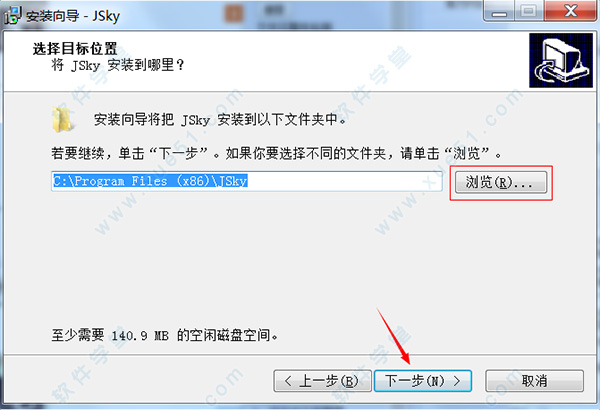
Task: Click the 140.9 MB free disk space note
Action: tap(165, 335)
